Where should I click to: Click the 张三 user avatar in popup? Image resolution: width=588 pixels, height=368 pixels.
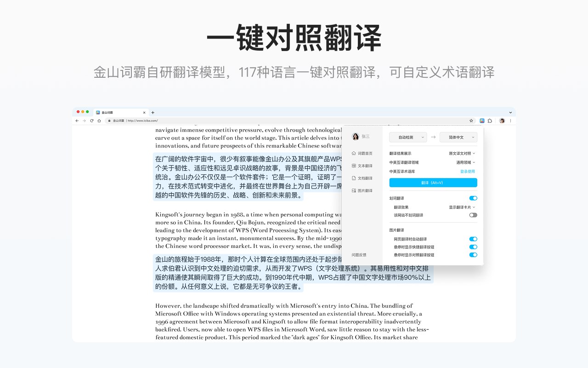coord(355,137)
